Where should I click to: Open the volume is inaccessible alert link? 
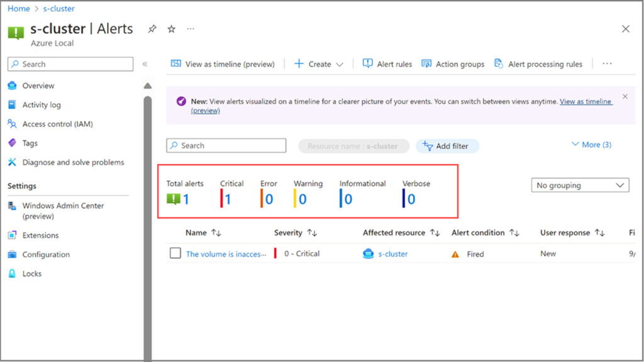[x=226, y=254]
